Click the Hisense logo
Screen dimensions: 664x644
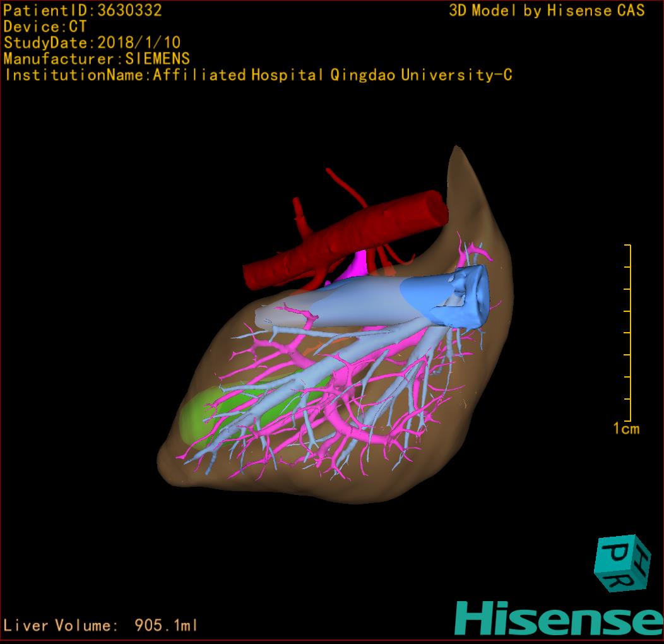pyautogui.click(x=559, y=619)
